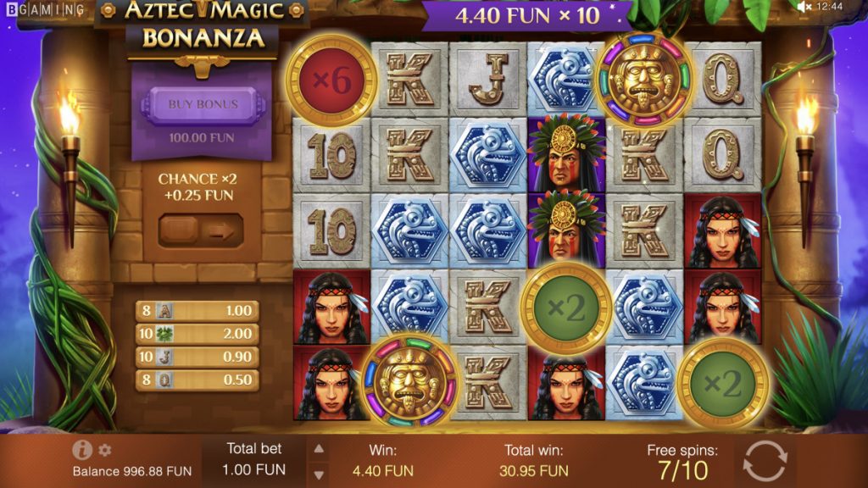Select the 8 Q 0.50 win row

(x=197, y=380)
